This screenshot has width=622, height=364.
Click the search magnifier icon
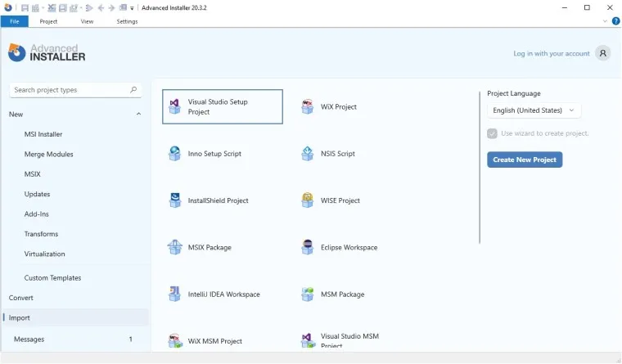click(x=133, y=90)
